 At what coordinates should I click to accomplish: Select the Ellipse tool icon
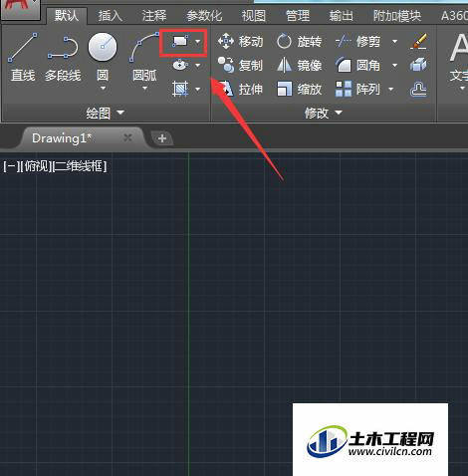180,65
